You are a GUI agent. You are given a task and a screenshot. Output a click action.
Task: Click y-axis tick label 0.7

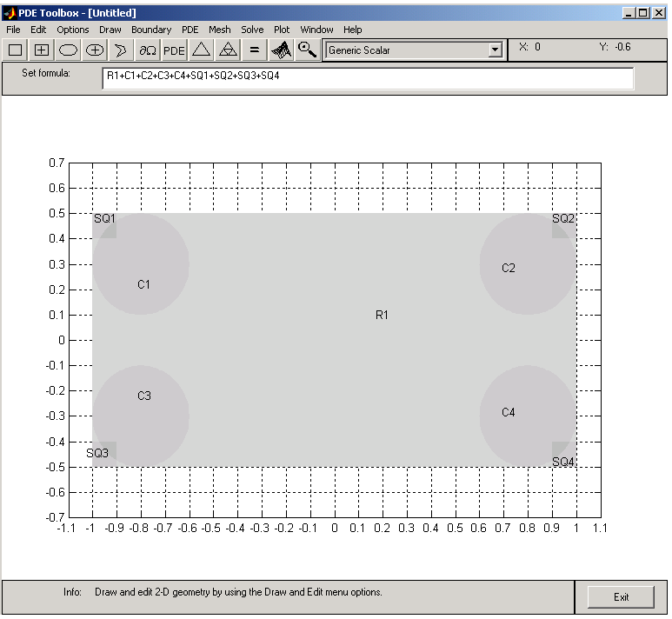point(57,163)
